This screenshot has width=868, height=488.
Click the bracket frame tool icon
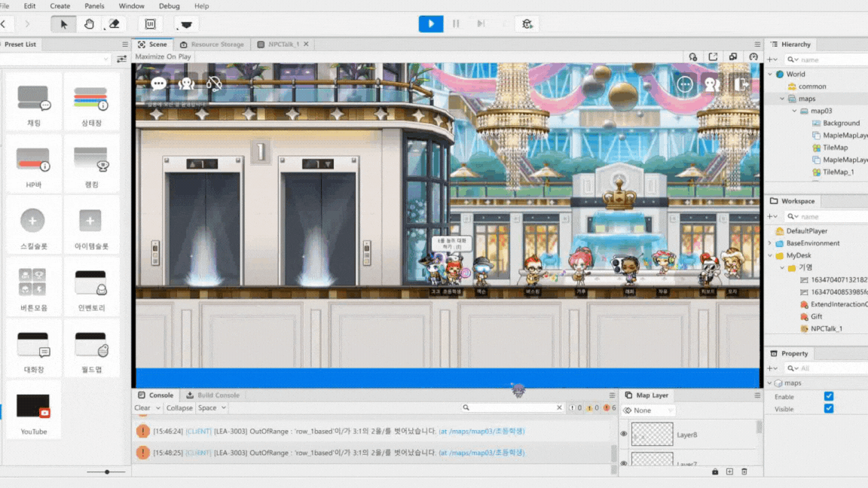150,24
